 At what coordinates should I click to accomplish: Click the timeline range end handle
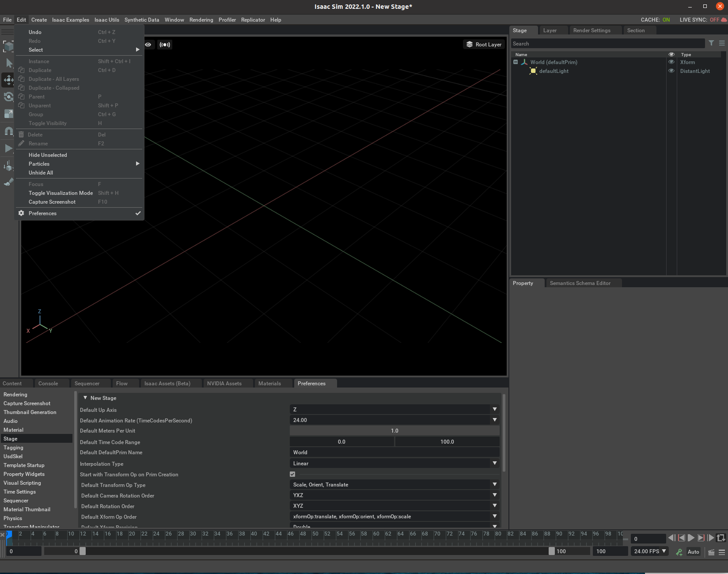(x=551, y=551)
